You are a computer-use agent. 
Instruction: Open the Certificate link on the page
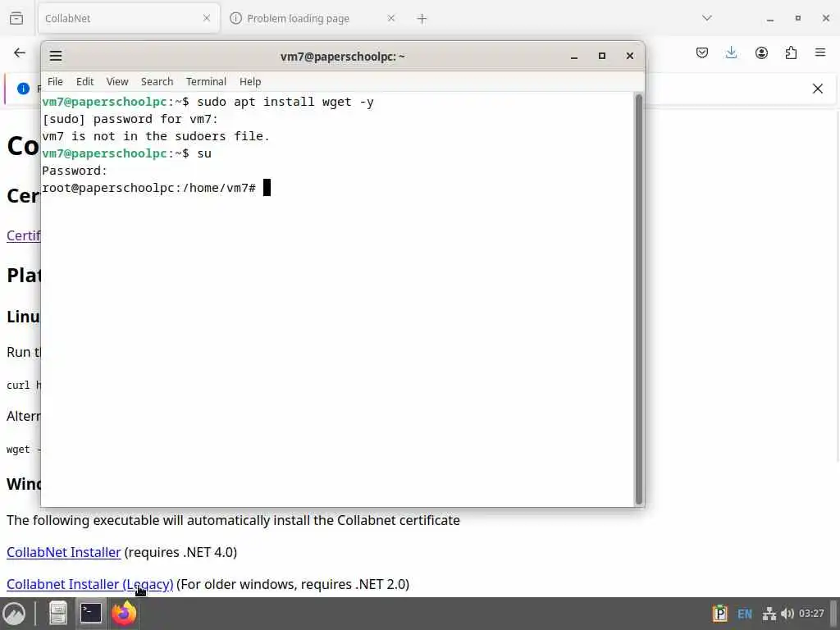point(24,235)
